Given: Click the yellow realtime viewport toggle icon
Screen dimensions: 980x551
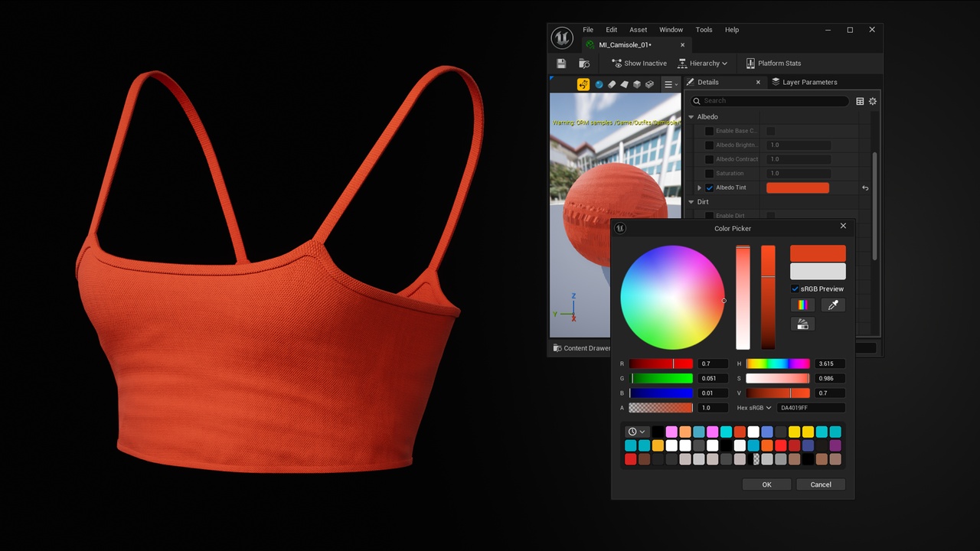Looking at the screenshot, I should 583,84.
